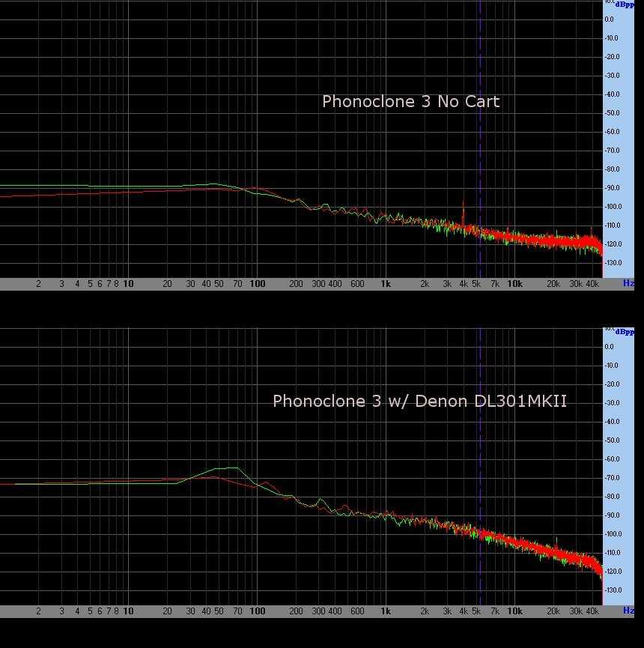Click the 'dBpp' unit label of Denon DL301MKII plot
Viewport: 644px width, 648px height.
(x=625, y=332)
